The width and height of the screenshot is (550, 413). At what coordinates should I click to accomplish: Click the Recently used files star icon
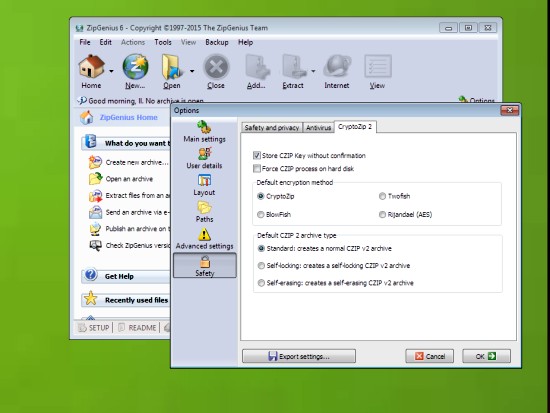[x=91, y=299]
